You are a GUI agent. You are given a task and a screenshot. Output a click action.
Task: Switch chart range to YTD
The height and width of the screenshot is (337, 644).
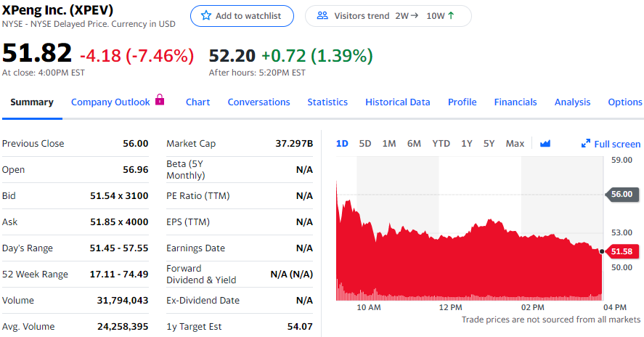[x=441, y=144]
